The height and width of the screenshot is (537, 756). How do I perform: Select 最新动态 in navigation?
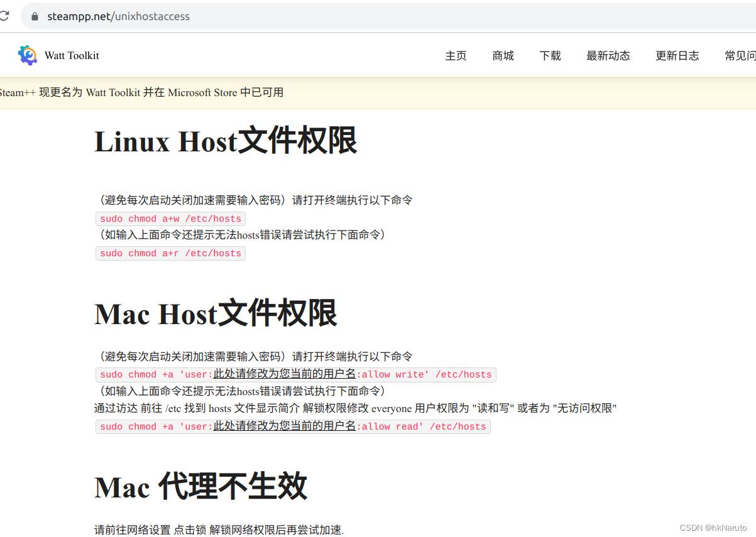coord(608,55)
